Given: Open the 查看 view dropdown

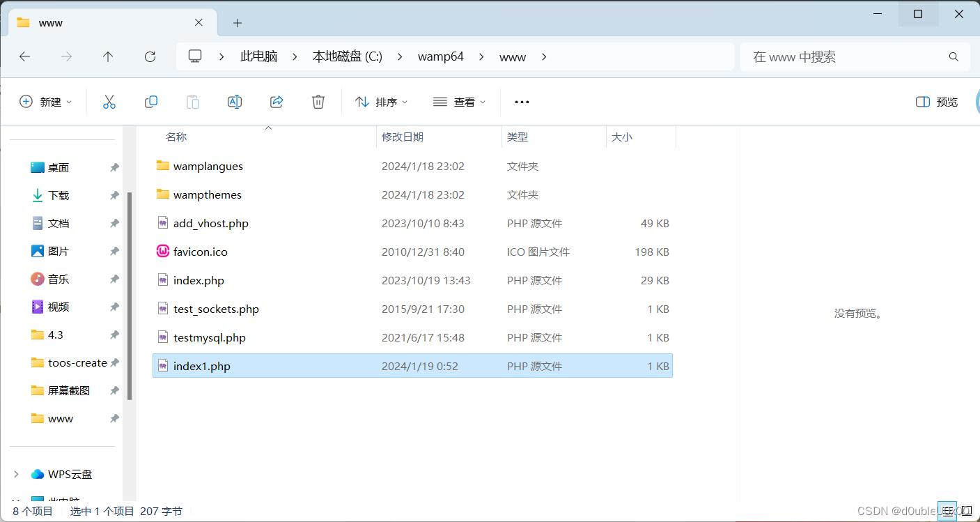Looking at the screenshot, I should pyautogui.click(x=459, y=102).
